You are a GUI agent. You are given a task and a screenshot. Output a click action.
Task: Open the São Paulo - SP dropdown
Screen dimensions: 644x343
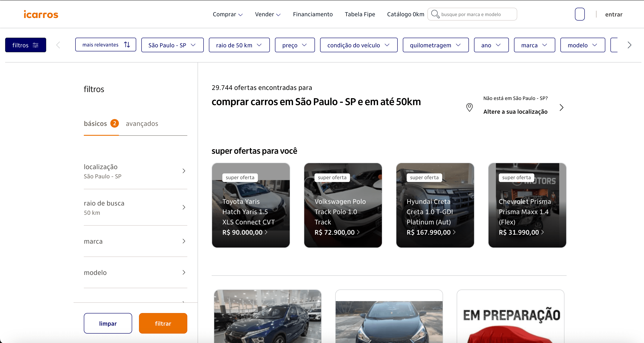pos(172,45)
